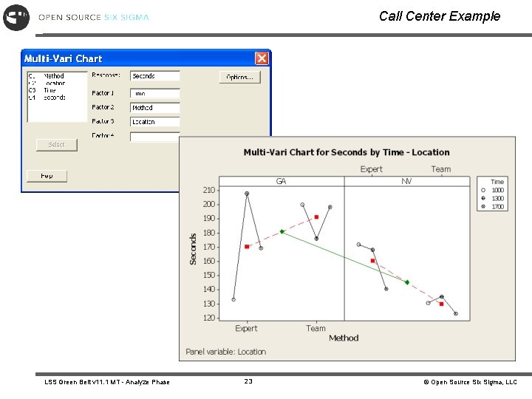Click the Response field containing Seconds

tap(155, 76)
